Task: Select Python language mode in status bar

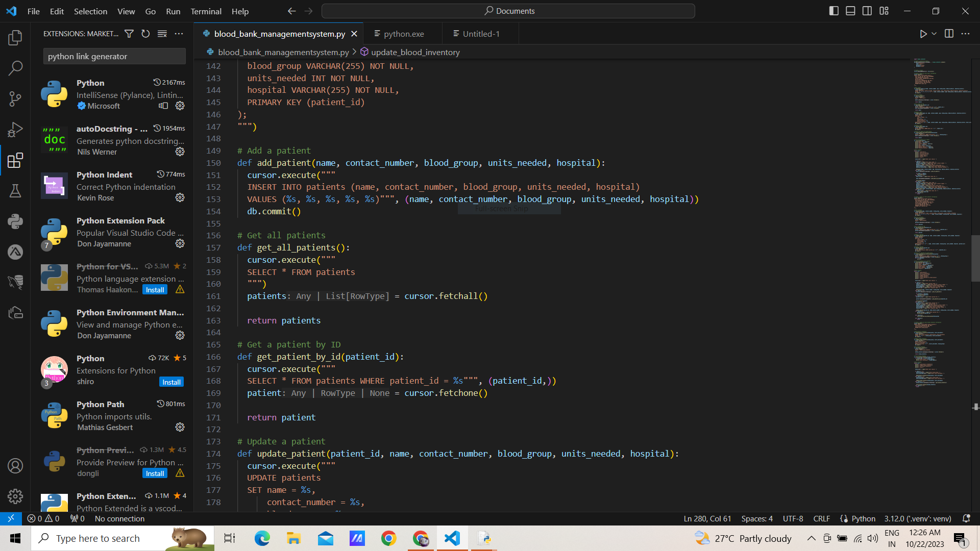Action: (863, 518)
